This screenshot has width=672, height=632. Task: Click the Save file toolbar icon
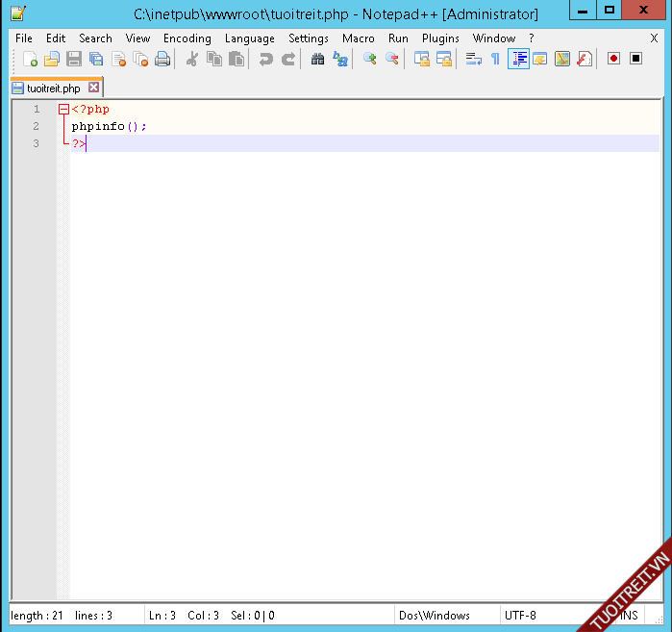click(74, 59)
